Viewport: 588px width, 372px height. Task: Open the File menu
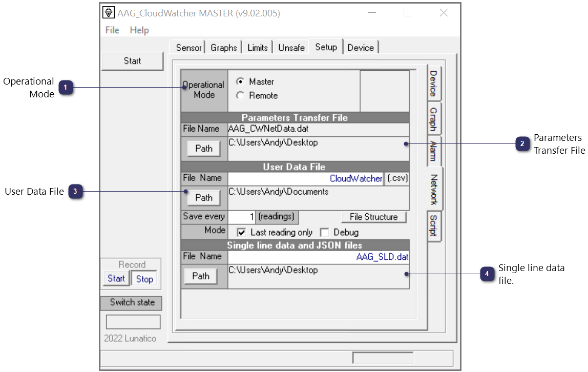tap(112, 30)
